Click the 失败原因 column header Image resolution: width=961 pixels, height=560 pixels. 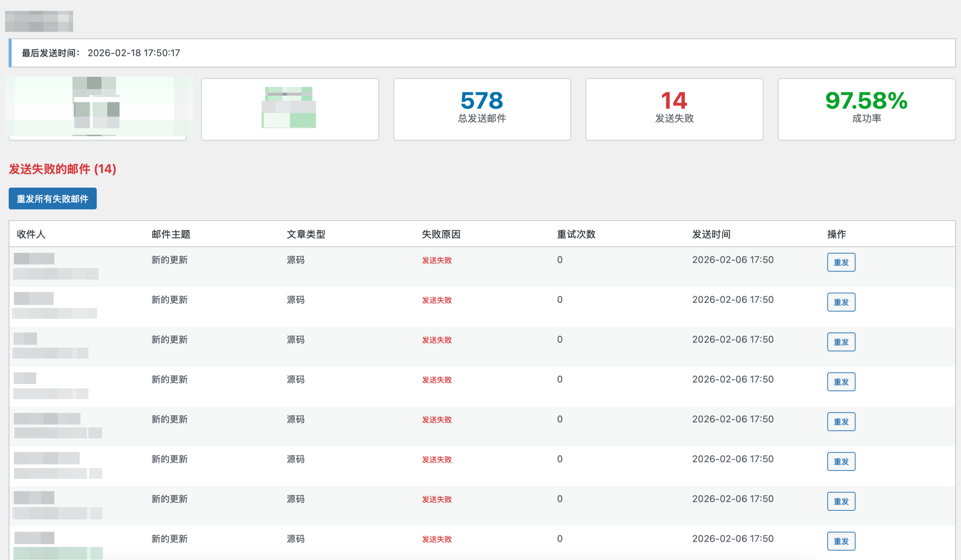coord(441,234)
